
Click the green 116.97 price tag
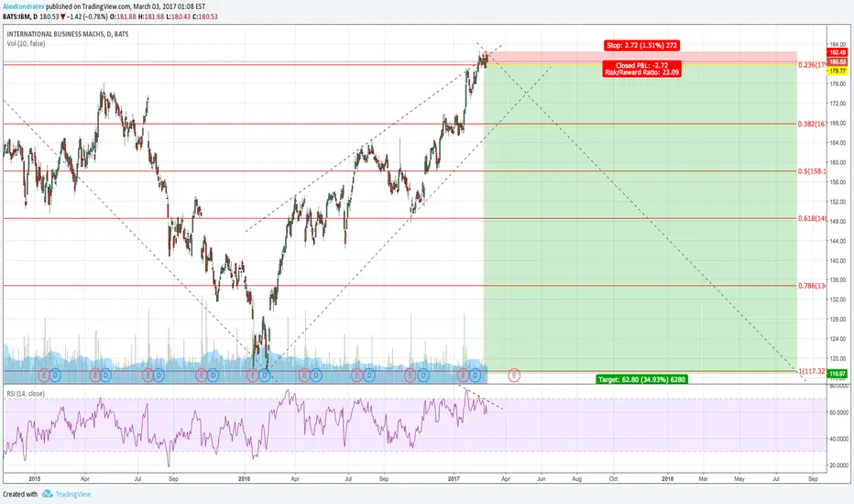coord(838,374)
